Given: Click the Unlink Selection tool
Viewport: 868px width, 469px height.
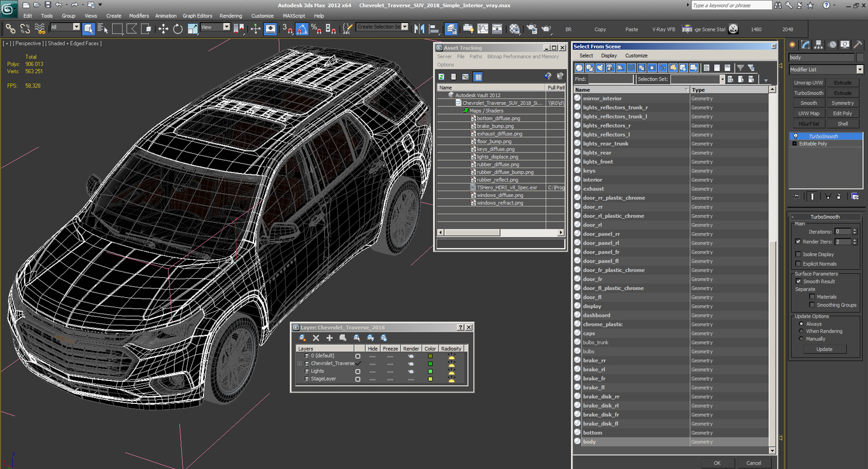Looking at the screenshot, I should click(x=25, y=28).
